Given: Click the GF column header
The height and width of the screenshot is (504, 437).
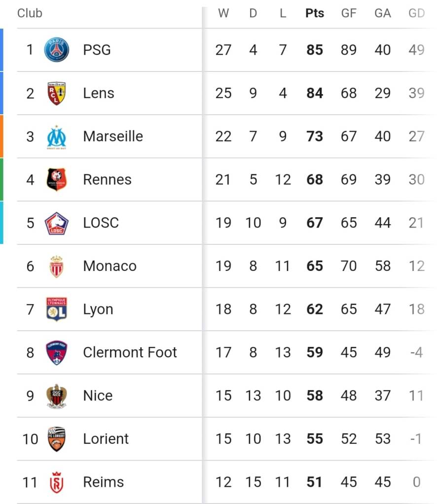Looking at the screenshot, I should coord(349,13).
